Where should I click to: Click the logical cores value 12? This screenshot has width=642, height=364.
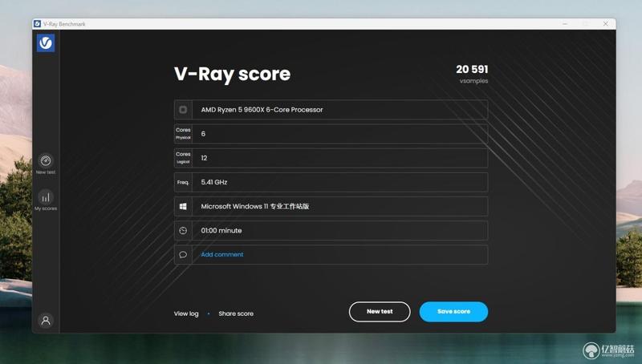[204, 158]
